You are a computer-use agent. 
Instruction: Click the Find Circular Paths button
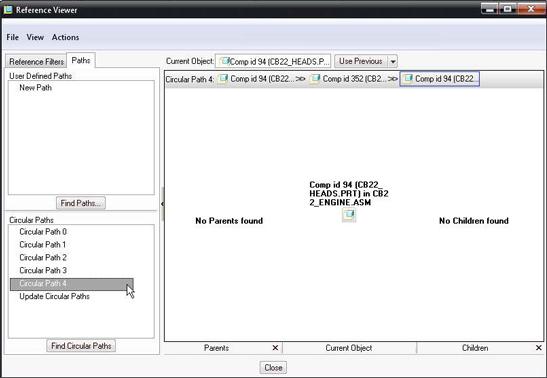pyautogui.click(x=81, y=346)
